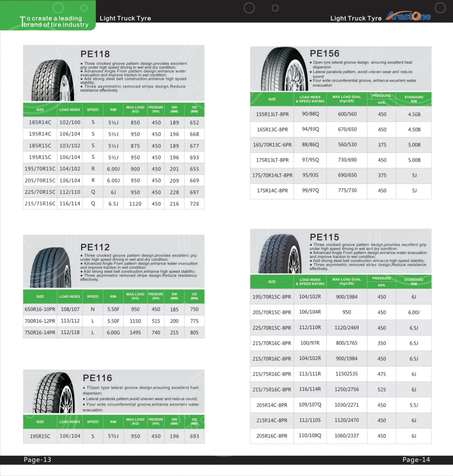Select size 175R14C-8PR
This screenshot has width=453, height=476.
(272, 190)
